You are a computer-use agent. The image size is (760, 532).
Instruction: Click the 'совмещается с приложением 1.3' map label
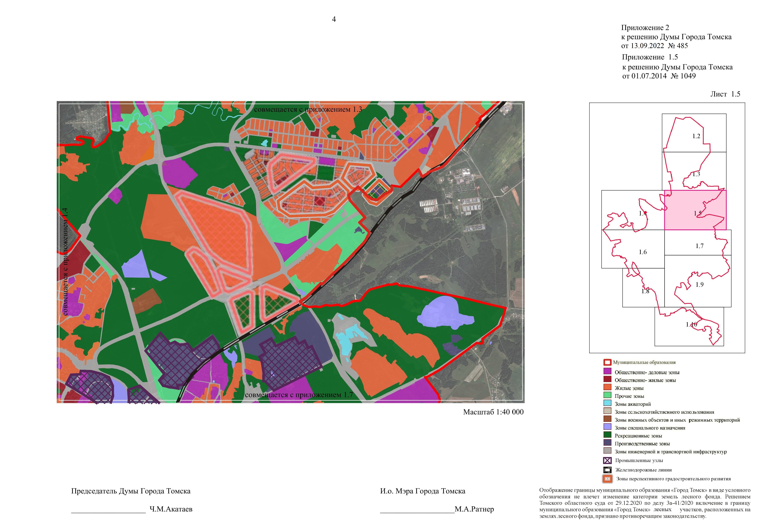click(x=308, y=109)
